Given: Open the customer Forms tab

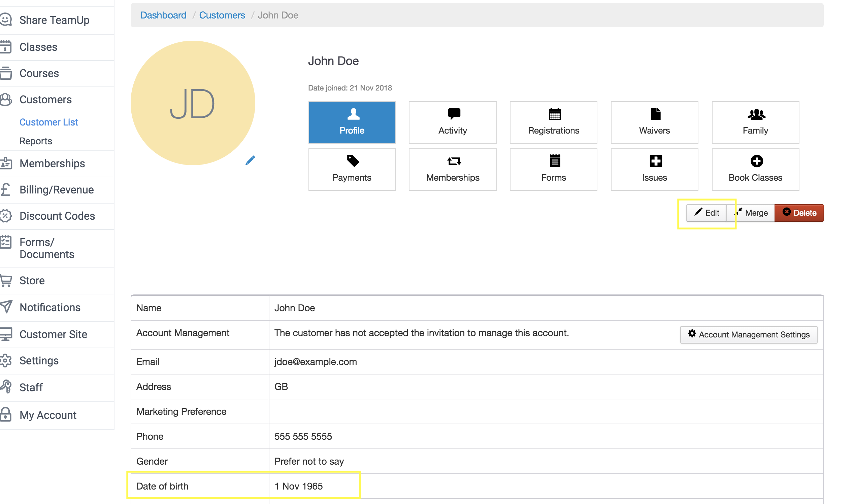Looking at the screenshot, I should tap(553, 170).
